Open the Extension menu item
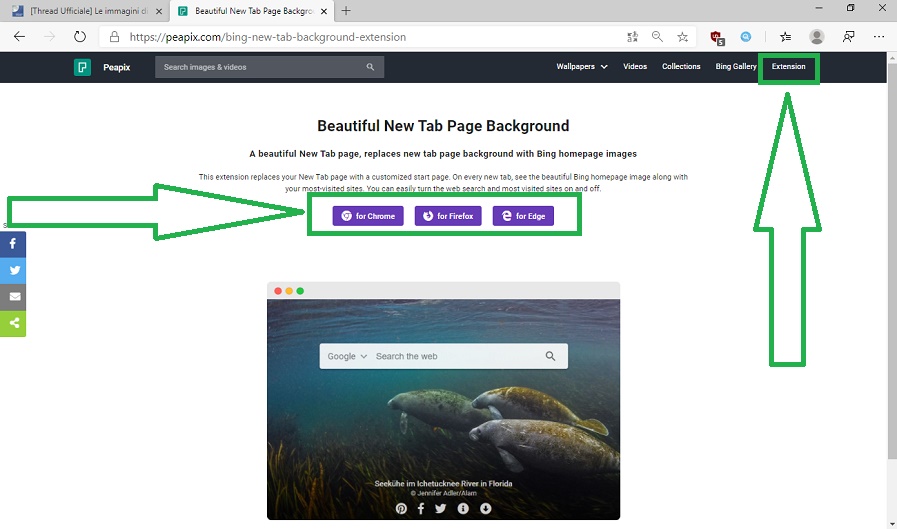The image size is (897, 529). pyautogui.click(x=788, y=66)
